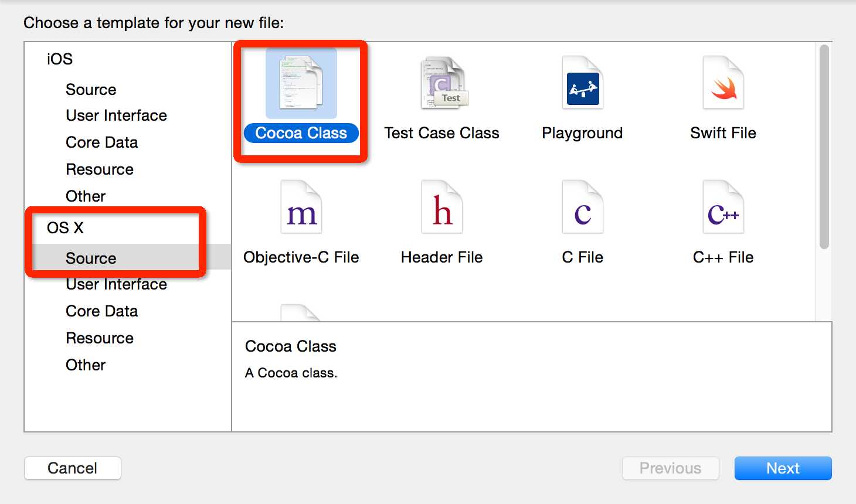Click the Cocoa Class label
This screenshot has width=856, height=504.
pyautogui.click(x=301, y=133)
